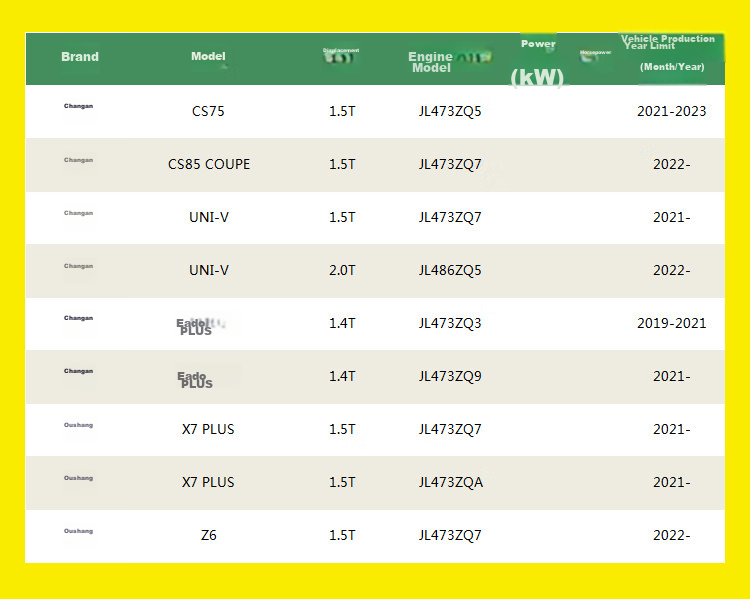Click the 2.0T displacement cell
The width and height of the screenshot is (750, 599).
342,270
